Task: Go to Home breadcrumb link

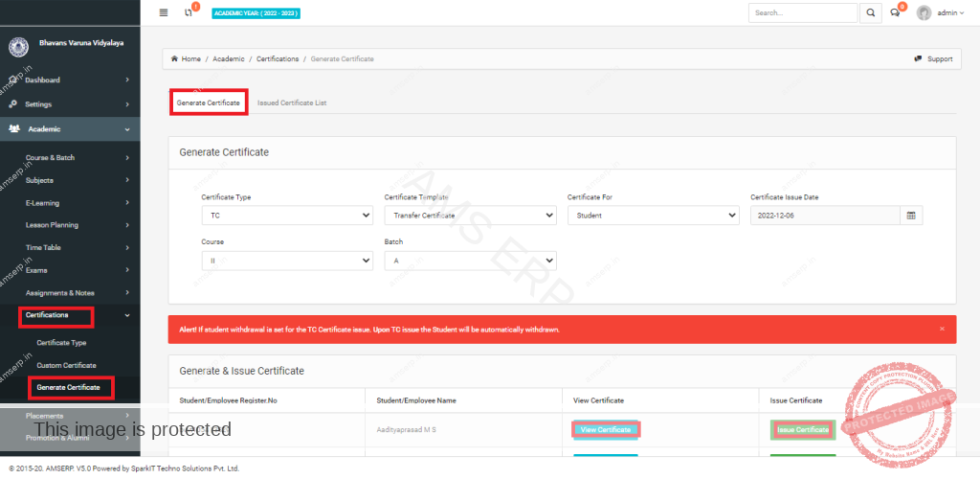Action: click(190, 58)
